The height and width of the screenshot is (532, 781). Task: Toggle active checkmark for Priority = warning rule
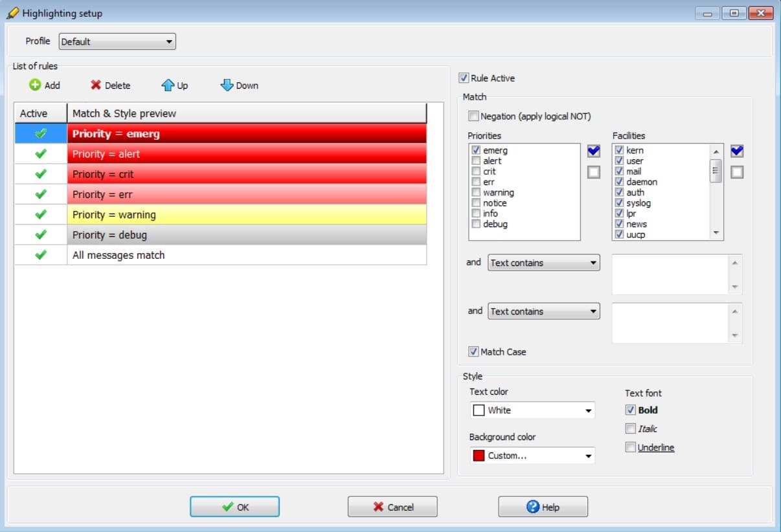41,214
